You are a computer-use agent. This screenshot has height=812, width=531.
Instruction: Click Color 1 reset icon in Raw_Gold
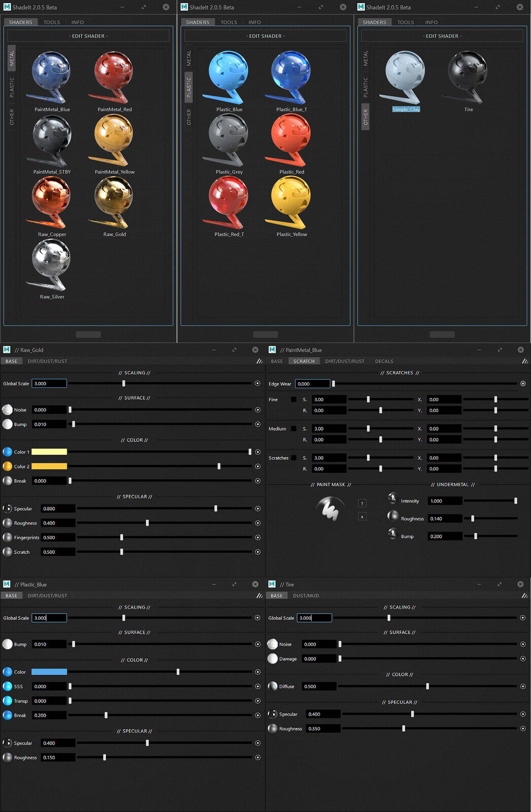tap(257, 452)
